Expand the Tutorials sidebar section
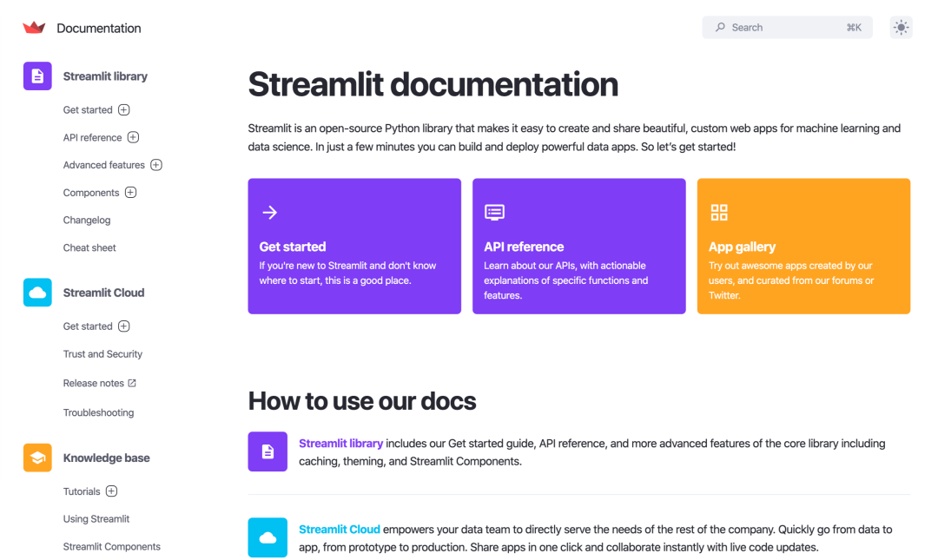Image resolution: width=938 pixels, height=560 pixels. click(111, 491)
